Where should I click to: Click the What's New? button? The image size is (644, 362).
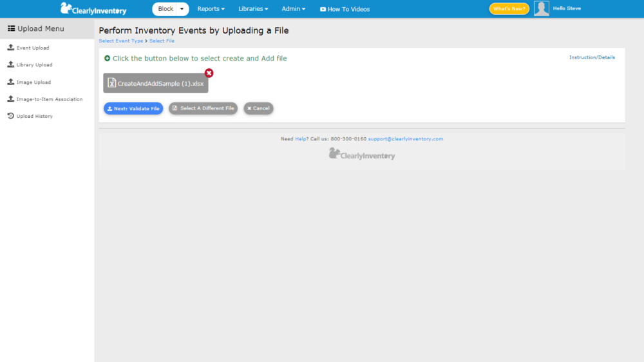click(509, 8)
